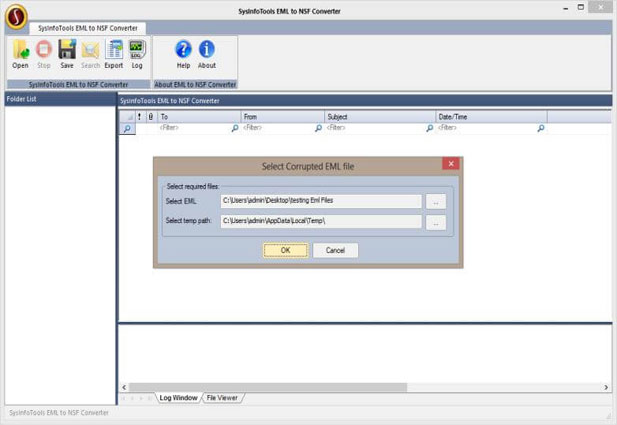Click the Folder List panel header
This screenshot has width=617, height=425.
pyautogui.click(x=61, y=99)
